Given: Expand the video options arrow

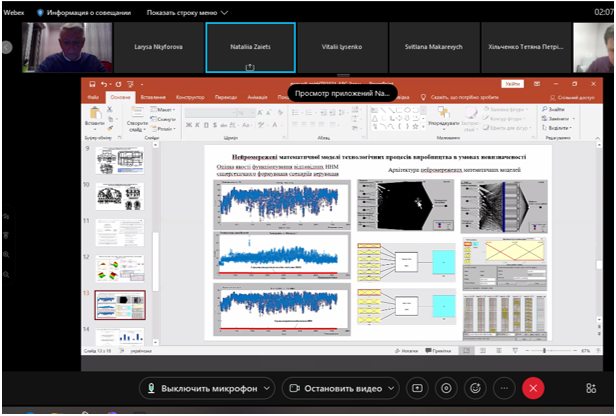Looking at the screenshot, I should (390, 387).
